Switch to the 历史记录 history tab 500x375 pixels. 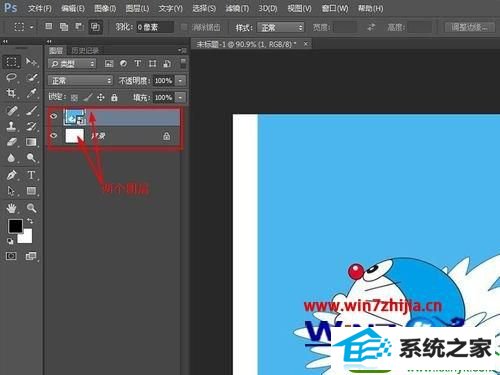coord(85,50)
